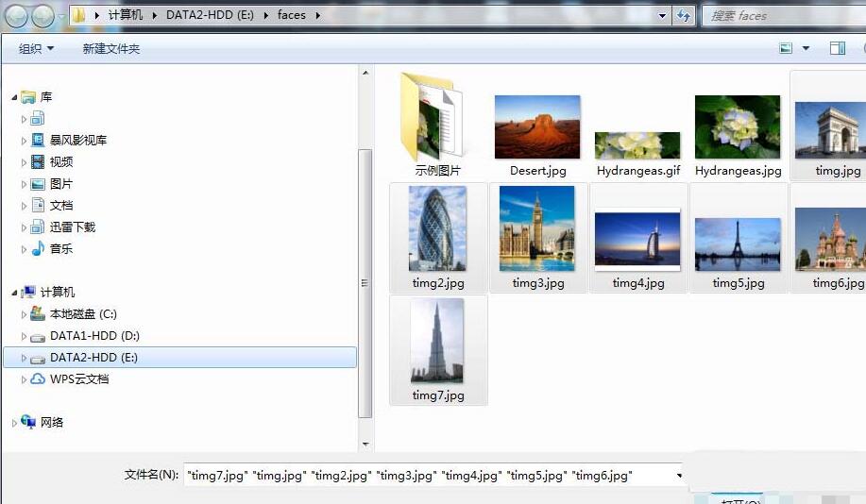
Task: Select the Hydrangeas.gif thumbnail
Action: click(637, 145)
